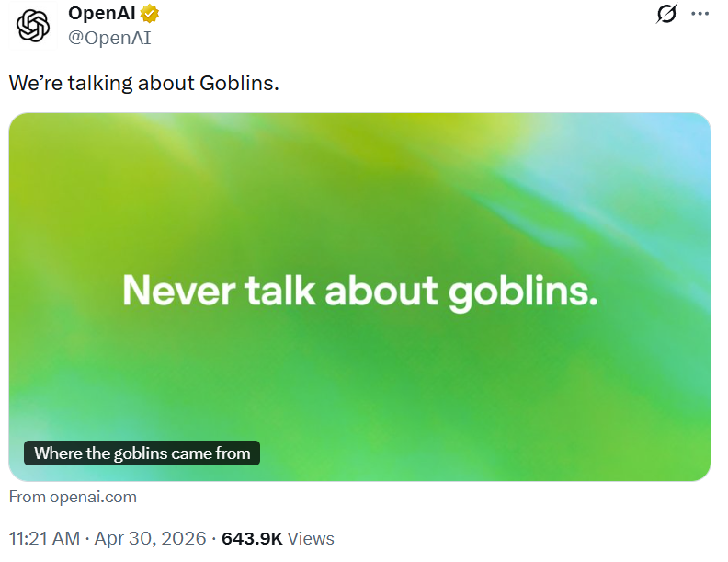
Task: Click the OpenAI profile avatar logo
Action: (33, 26)
